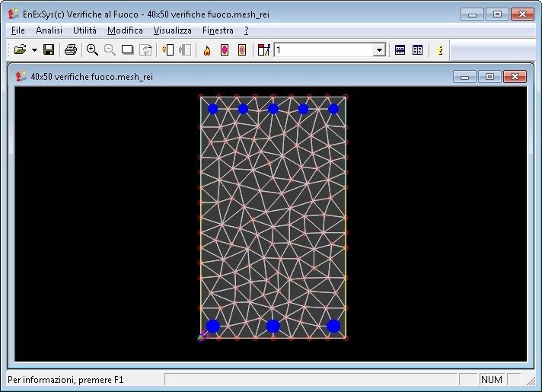
Task: Start the fire analysis flame icon
Action: (207, 50)
